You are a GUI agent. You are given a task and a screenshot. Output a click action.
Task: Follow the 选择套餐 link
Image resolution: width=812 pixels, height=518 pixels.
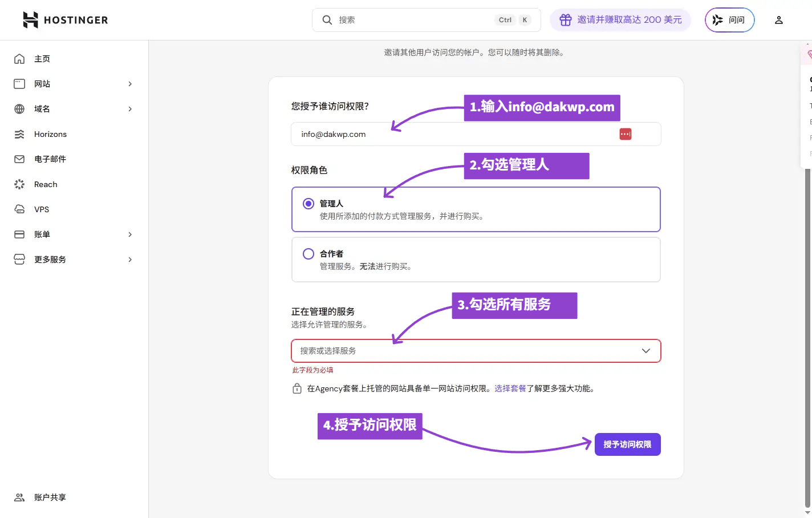[x=510, y=388]
